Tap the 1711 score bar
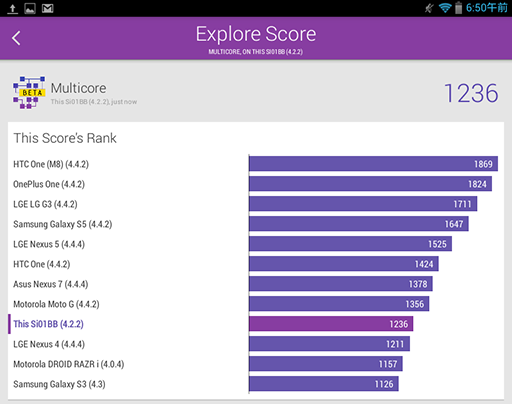The height and width of the screenshot is (404, 512). pos(363,204)
